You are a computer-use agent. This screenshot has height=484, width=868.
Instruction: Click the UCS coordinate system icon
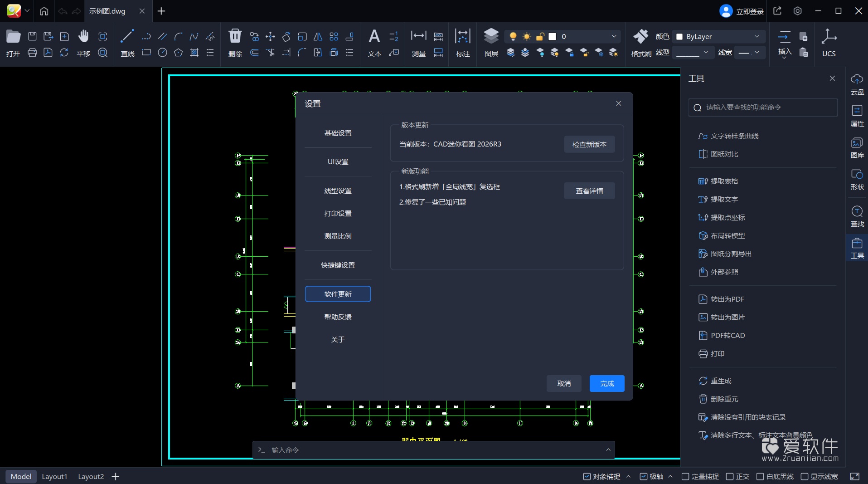pos(829,37)
